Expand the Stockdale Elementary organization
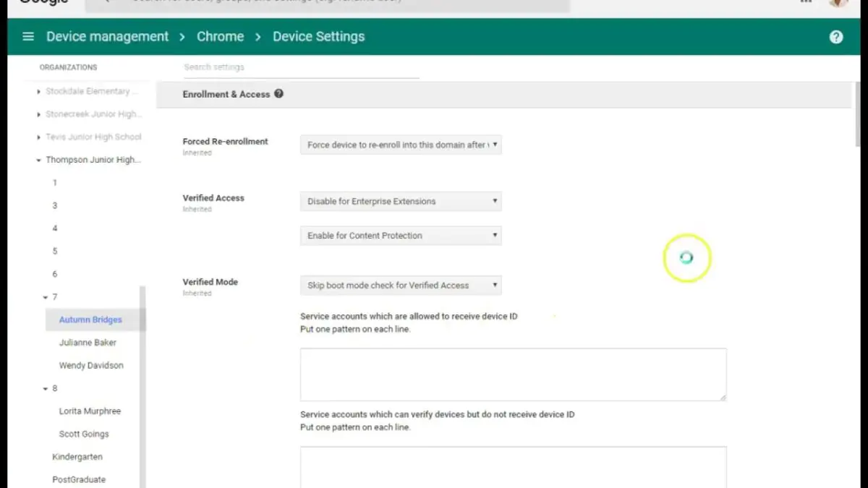Viewport: 868px width, 488px height. click(38, 91)
